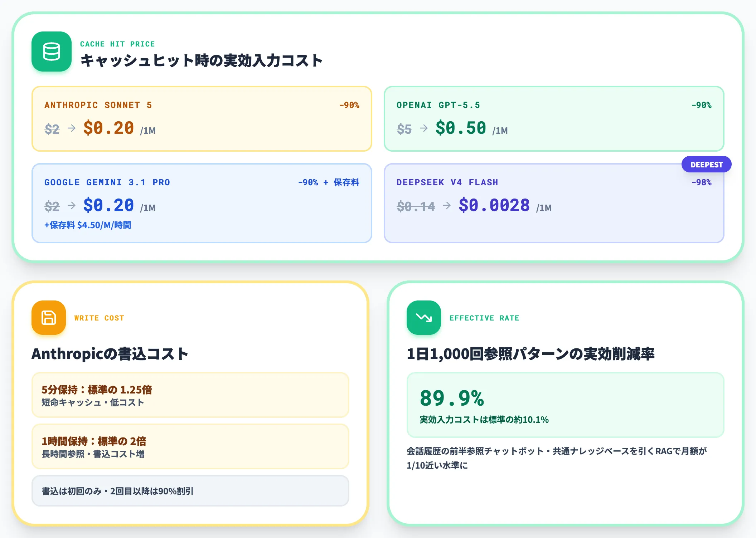Click the 89.9% figure
The height and width of the screenshot is (538, 756).
coord(452,398)
